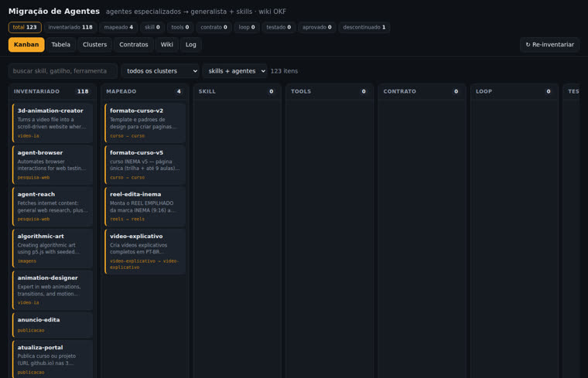The width and height of the screenshot is (588, 378).
Task: Open the algorithmic-art card
Action: pyautogui.click(x=53, y=248)
